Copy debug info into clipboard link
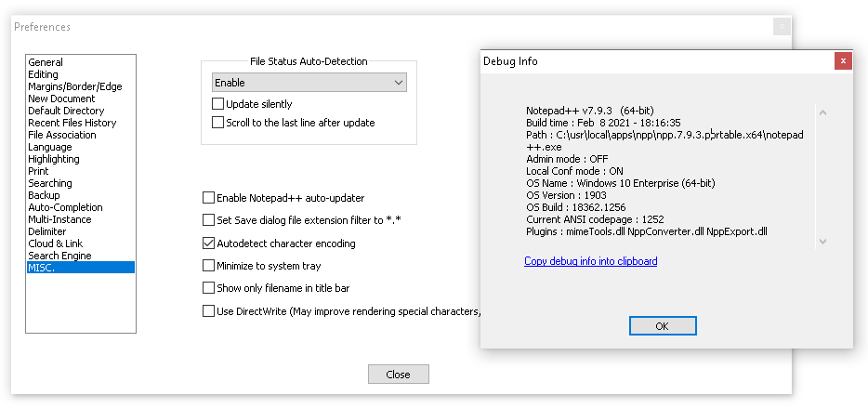868x408 pixels. pos(591,261)
